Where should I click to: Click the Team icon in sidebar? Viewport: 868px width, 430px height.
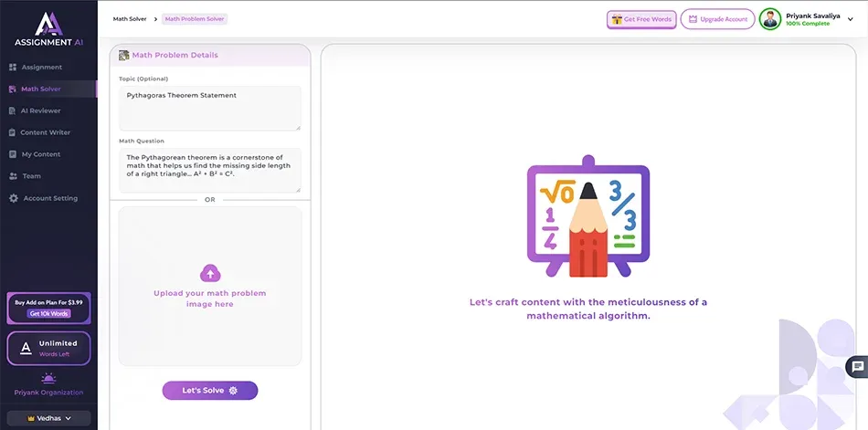tap(13, 176)
